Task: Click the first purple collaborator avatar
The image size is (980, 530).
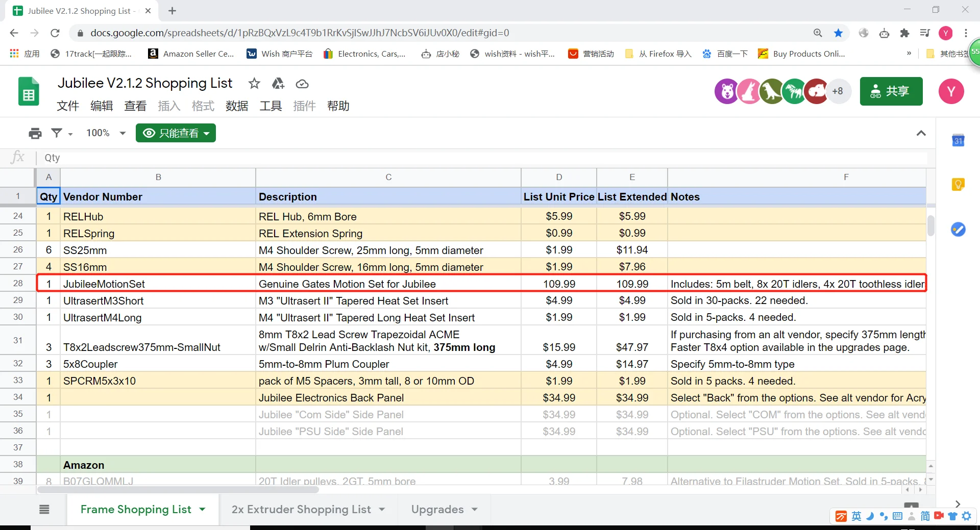Action: 727,91
